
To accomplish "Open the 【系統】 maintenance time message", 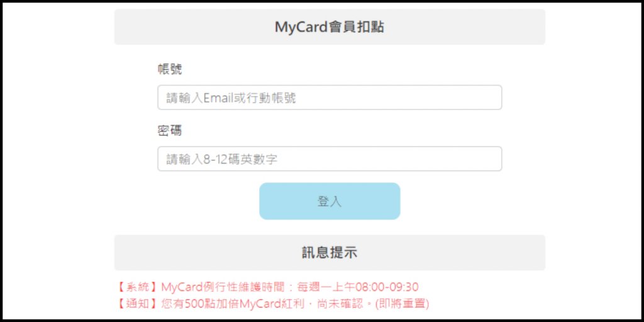I will [267, 287].
